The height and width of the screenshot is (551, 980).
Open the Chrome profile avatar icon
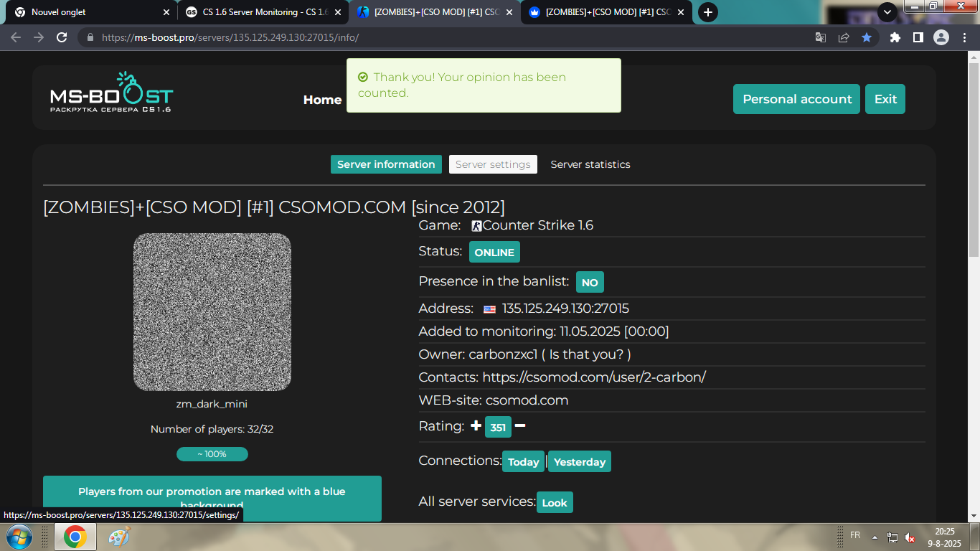click(x=941, y=37)
